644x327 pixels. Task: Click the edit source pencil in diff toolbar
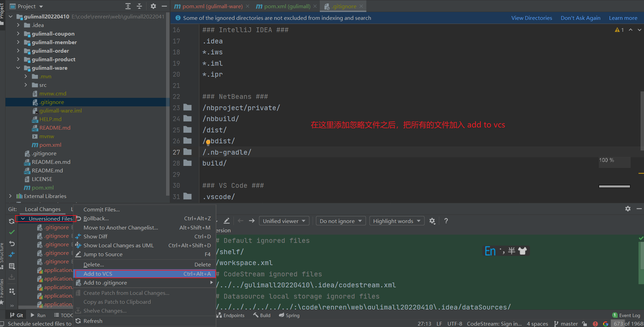227,221
